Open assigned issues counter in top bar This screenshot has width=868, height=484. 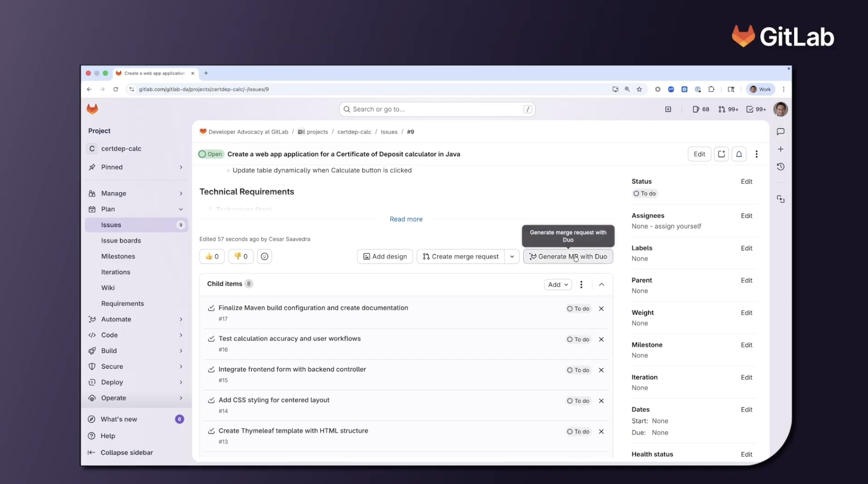coord(701,109)
